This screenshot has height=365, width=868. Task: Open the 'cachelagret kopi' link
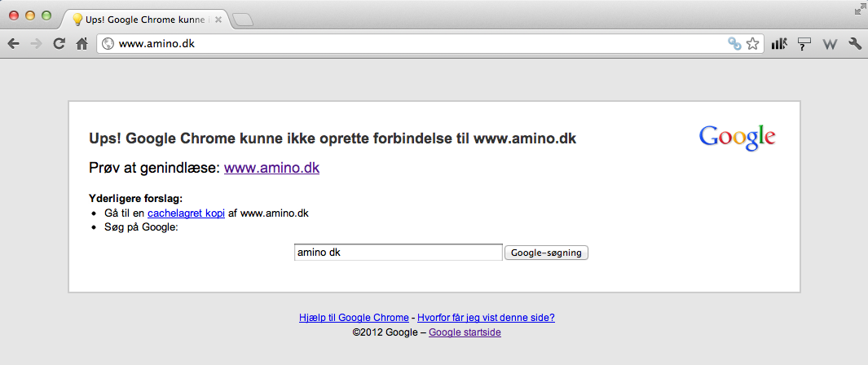[186, 213]
